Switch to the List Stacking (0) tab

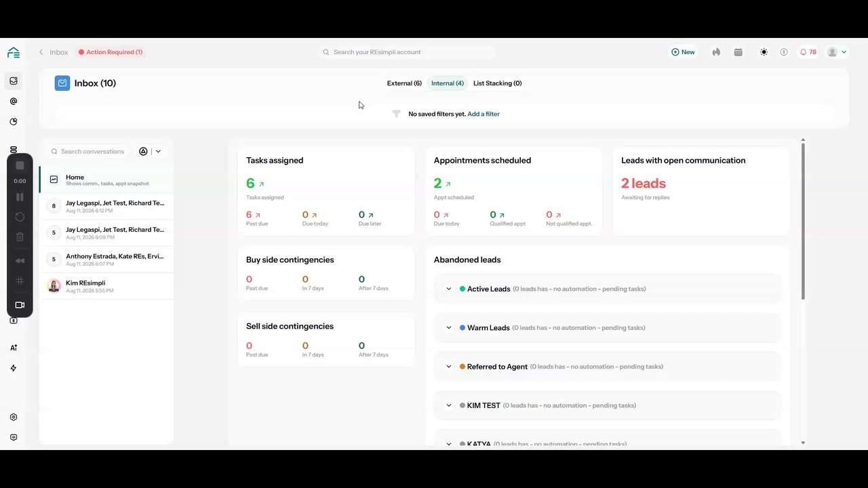click(x=497, y=83)
